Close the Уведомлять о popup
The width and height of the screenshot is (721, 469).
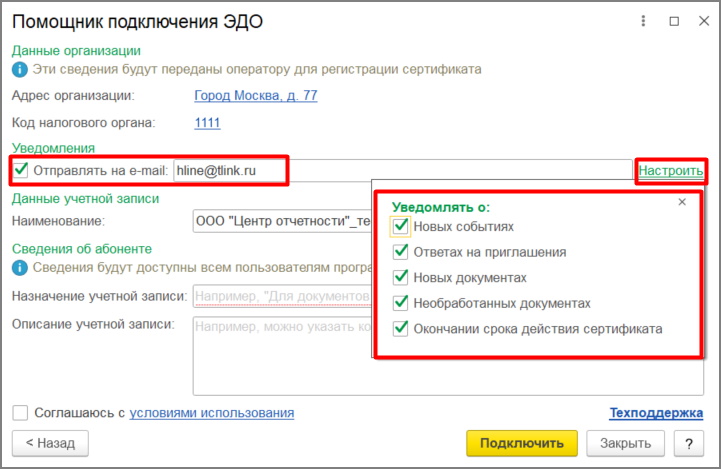click(682, 202)
